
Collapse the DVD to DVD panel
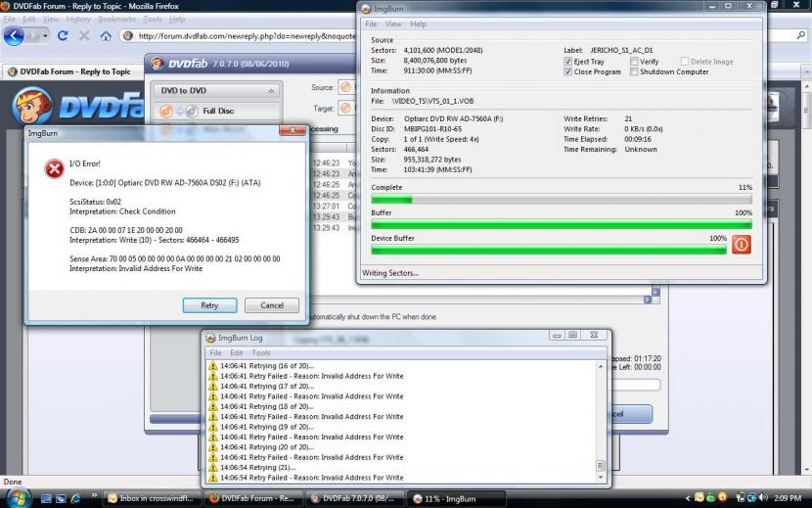pyautogui.click(x=270, y=91)
